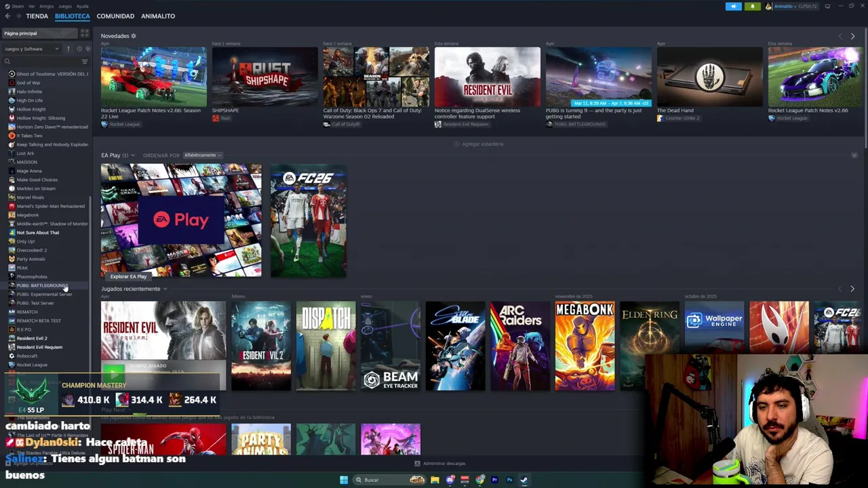Viewport: 868px width, 488px height.
Task: Open Premiere Pro from the taskbar
Action: 494,480
